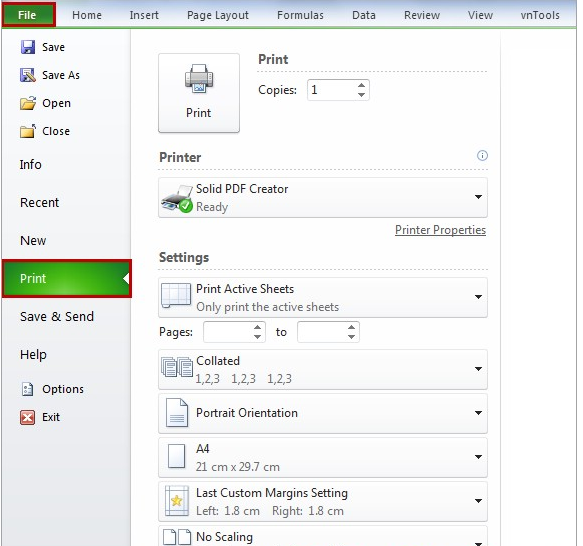
Task: Select Save & Send in the sidebar
Action: pos(57,317)
